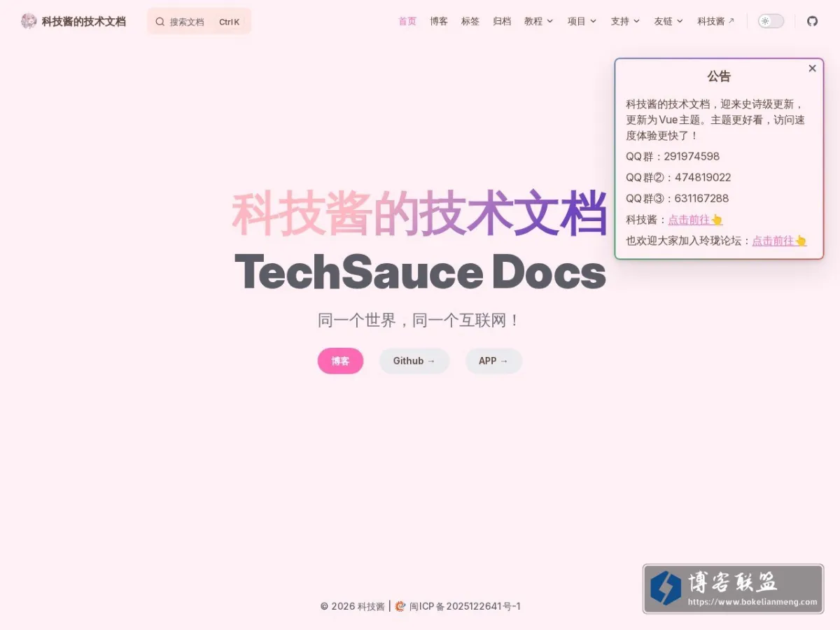840x630 pixels.
Task: Open the 博客联盟 banner image
Action: (733, 589)
